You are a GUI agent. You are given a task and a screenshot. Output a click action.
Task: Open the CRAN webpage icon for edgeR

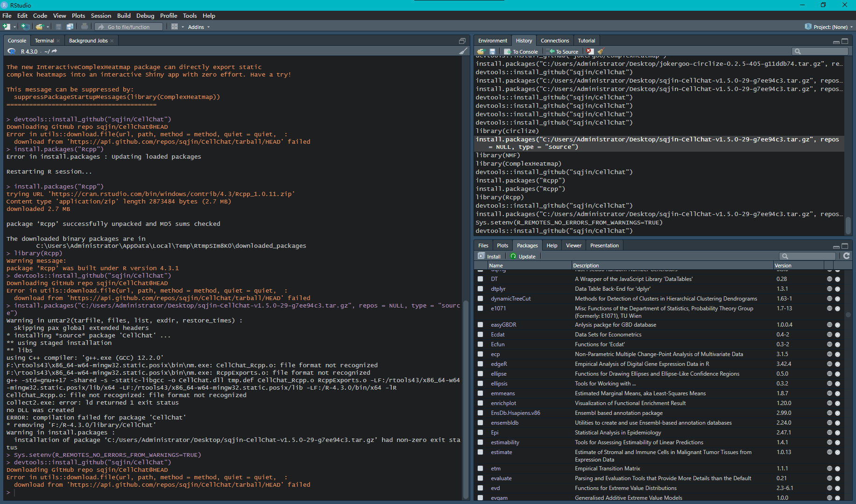pos(830,364)
